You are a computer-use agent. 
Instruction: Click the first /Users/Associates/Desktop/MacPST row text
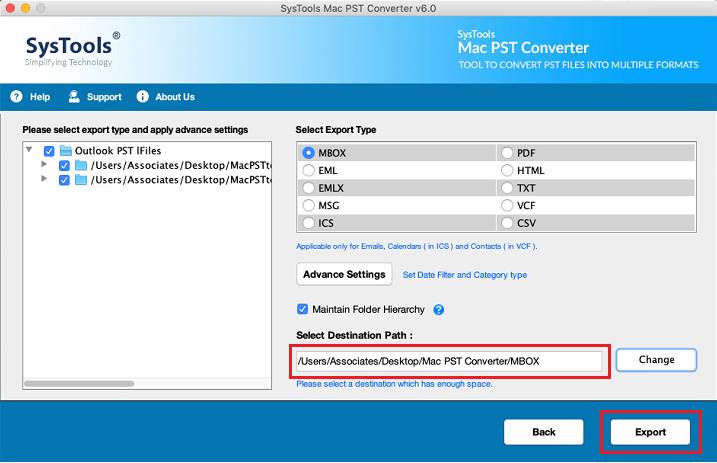[x=181, y=165]
